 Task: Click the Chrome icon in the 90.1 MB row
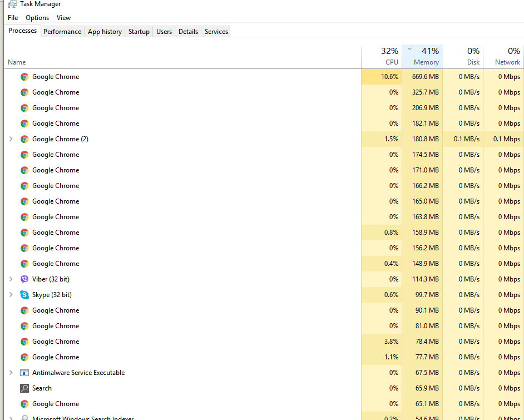click(x=24, y=310)
